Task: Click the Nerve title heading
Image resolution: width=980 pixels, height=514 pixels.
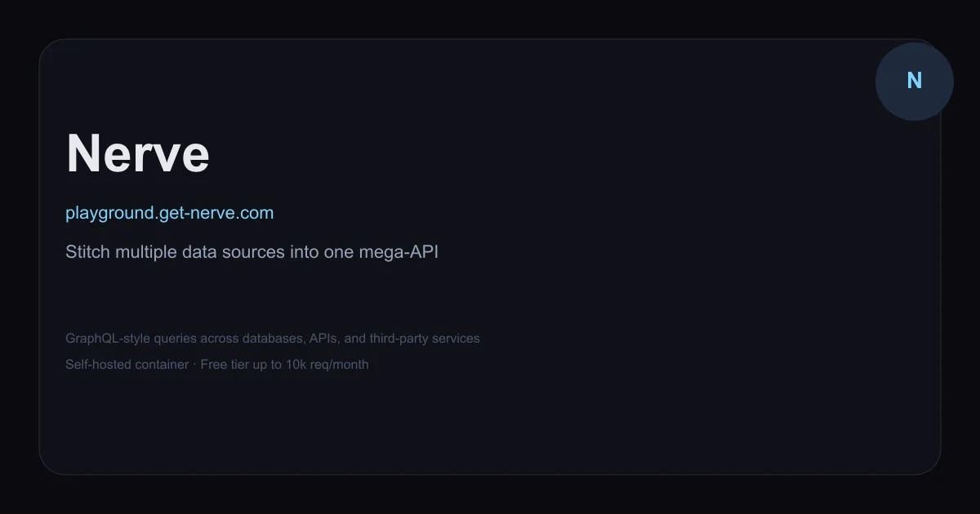Action: tap(137, 153)
